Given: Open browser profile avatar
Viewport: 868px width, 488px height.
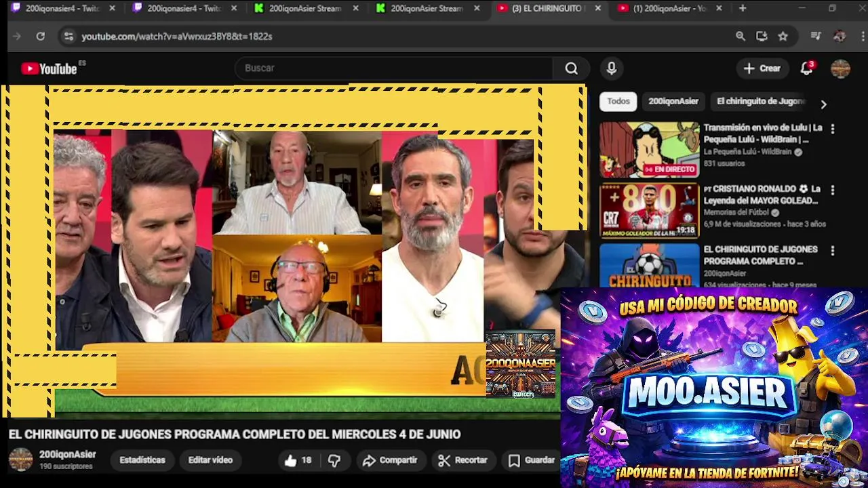Looking at the screenshot, I should 840,36.
